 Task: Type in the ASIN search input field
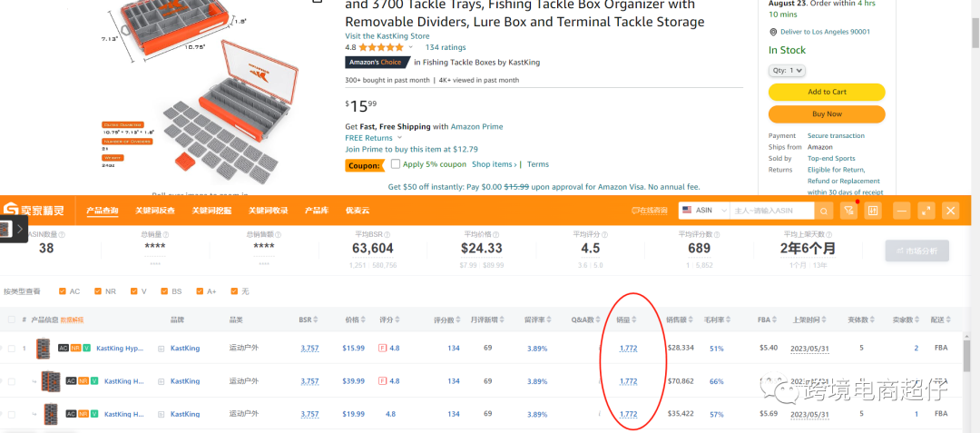point(771,211)
